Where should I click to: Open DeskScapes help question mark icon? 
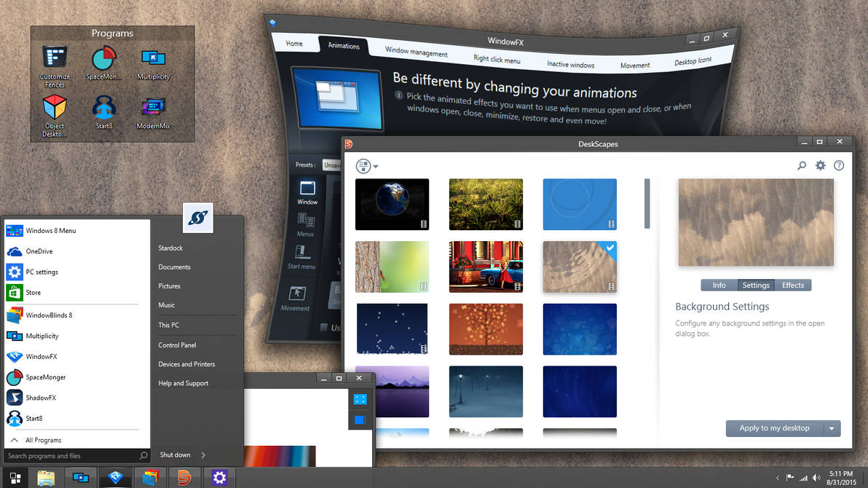coord(839,165)
